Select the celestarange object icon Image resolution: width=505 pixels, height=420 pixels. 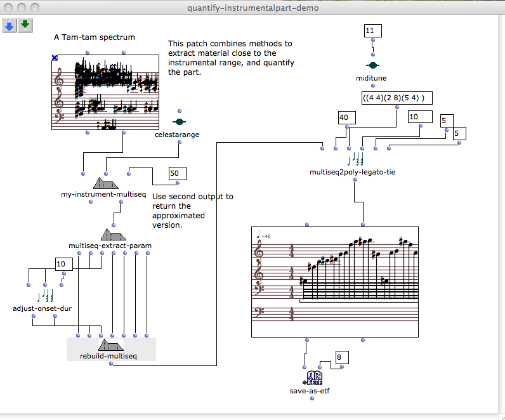180,122
